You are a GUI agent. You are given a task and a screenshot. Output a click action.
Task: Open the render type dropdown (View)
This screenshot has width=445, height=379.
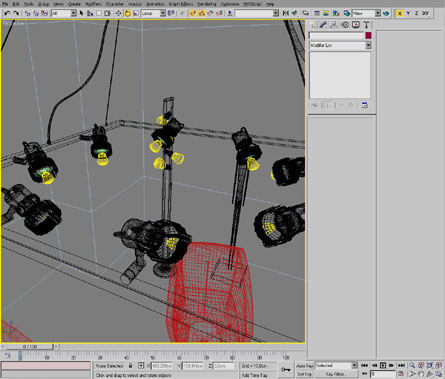[x=366, y=13]
